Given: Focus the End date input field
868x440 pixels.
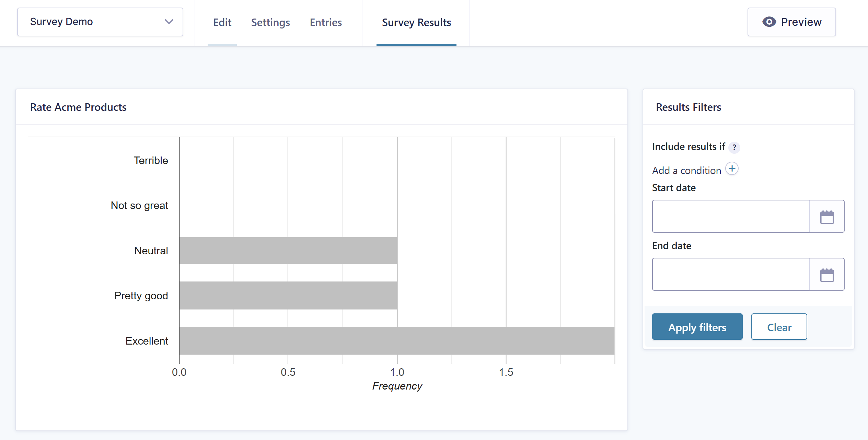Looking at the screenshot, I should point(731,275).
